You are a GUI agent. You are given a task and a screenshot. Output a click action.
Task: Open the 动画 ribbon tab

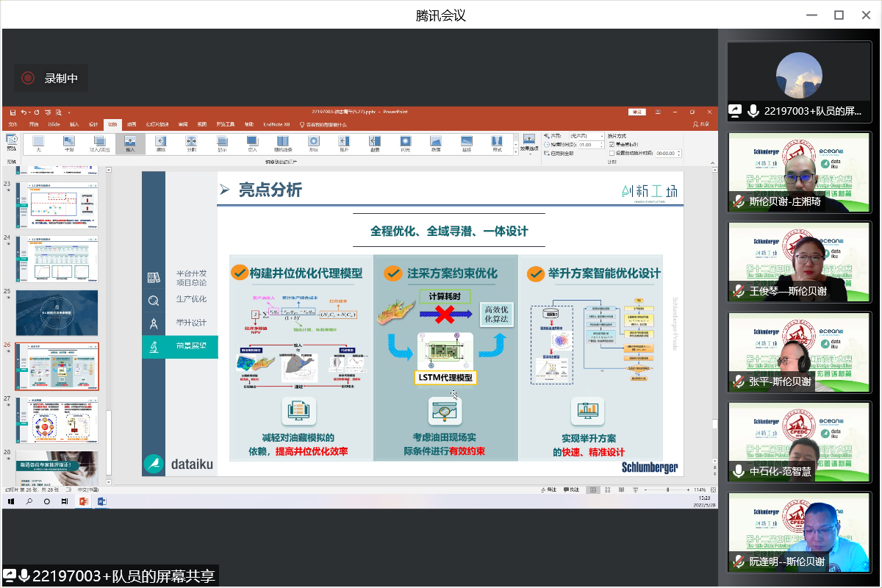[x=131, y=124]
